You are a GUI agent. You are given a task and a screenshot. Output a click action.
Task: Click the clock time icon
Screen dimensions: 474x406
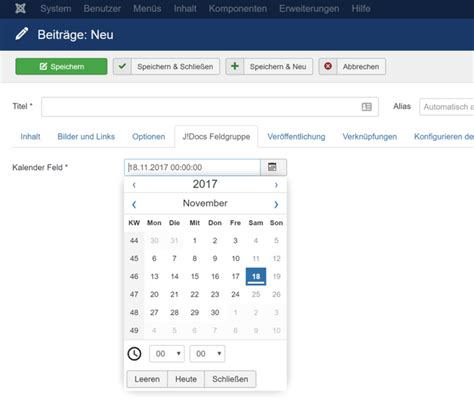(x=134, y=354)
